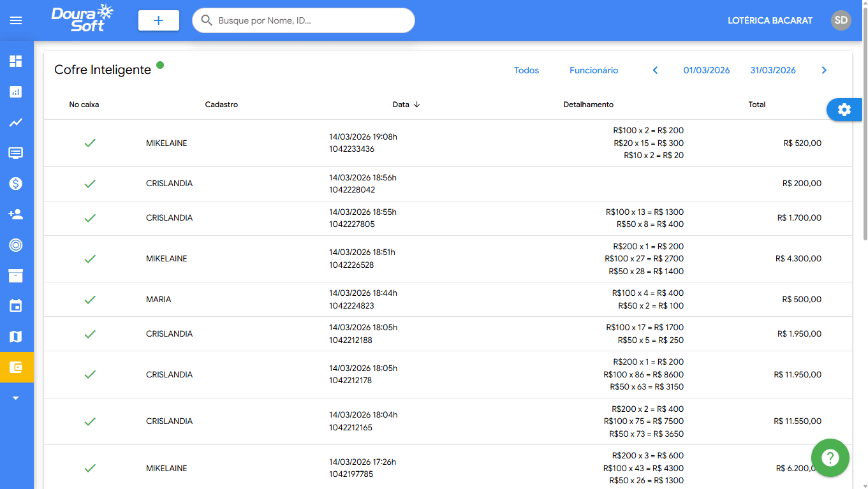Click the white plus add button

coord(159,20)
